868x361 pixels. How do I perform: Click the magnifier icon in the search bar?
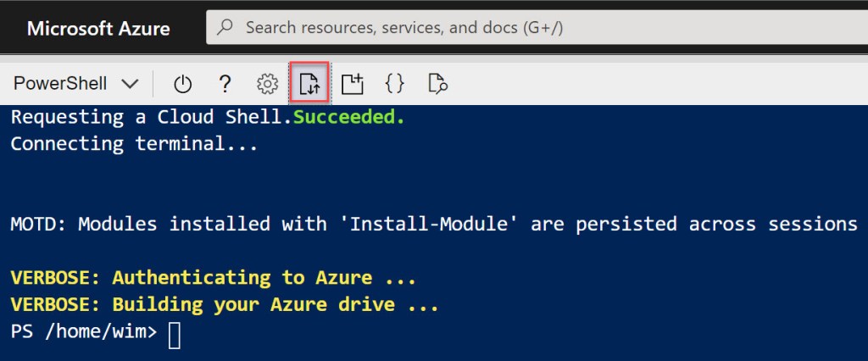[x=225, y=28]
